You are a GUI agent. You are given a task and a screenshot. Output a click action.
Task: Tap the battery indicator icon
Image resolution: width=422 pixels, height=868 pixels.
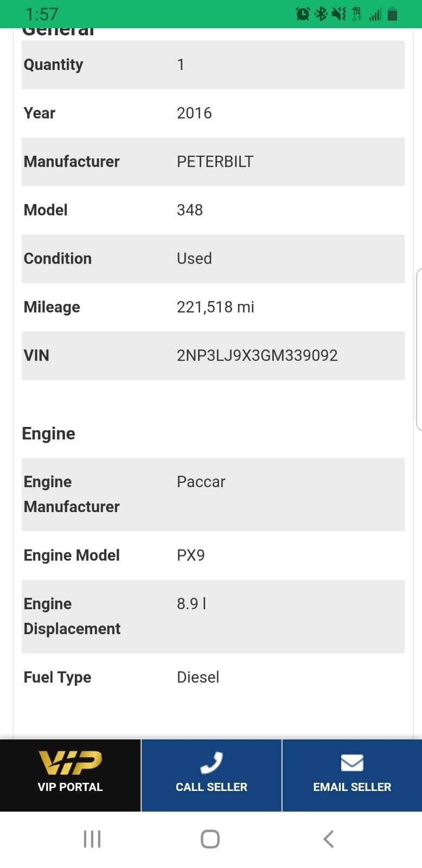point(393,14)
